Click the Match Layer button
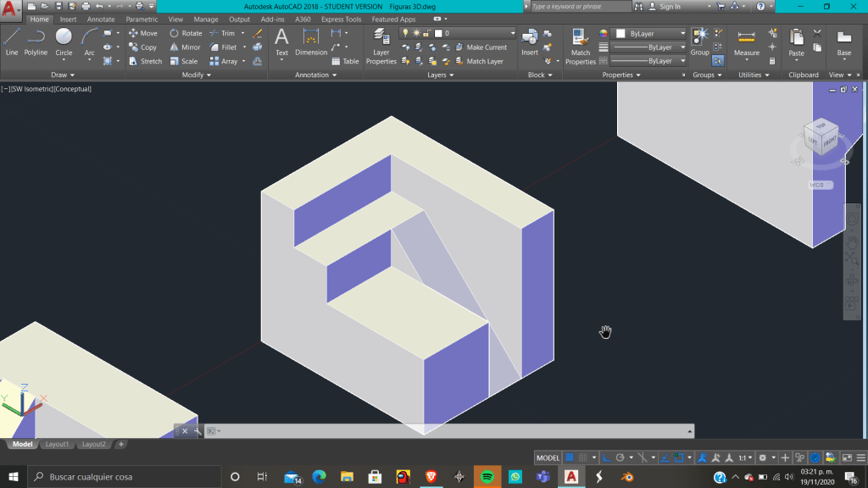868x488 pixels. pos(484,61)
